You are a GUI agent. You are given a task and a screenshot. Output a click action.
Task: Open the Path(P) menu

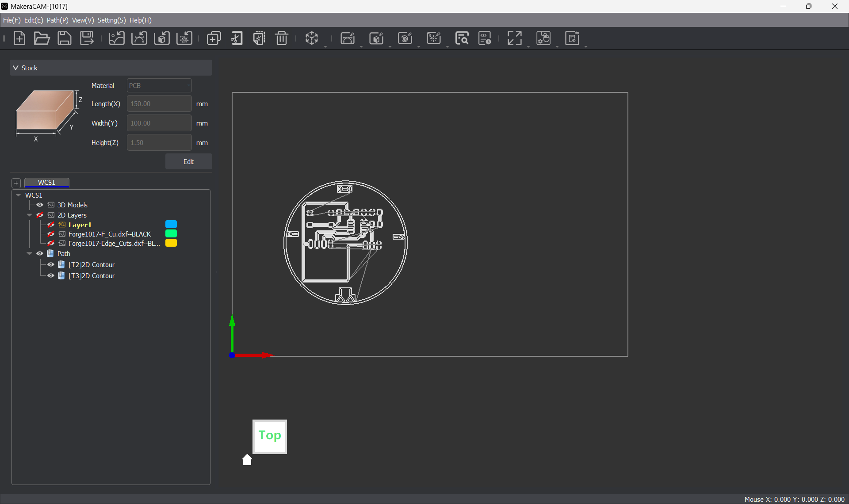pyautogui.click(x=57, y=20)
